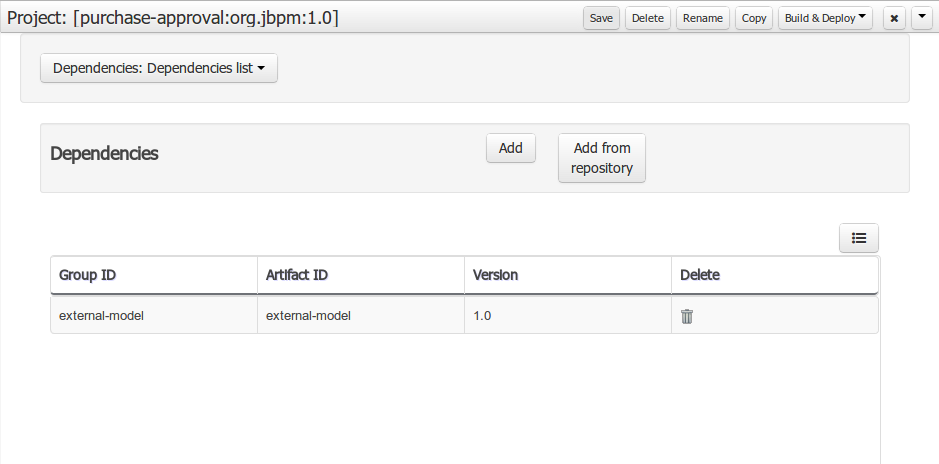Click the Delete project button
This screenshot has width=939, height=464.
(647, 18)
